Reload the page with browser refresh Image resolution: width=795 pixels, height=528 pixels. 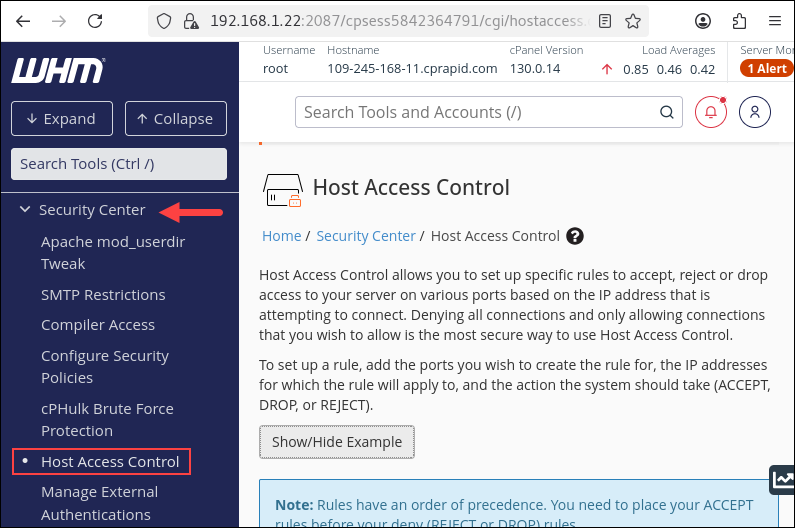pyautogui.click(x=95, y=20)
